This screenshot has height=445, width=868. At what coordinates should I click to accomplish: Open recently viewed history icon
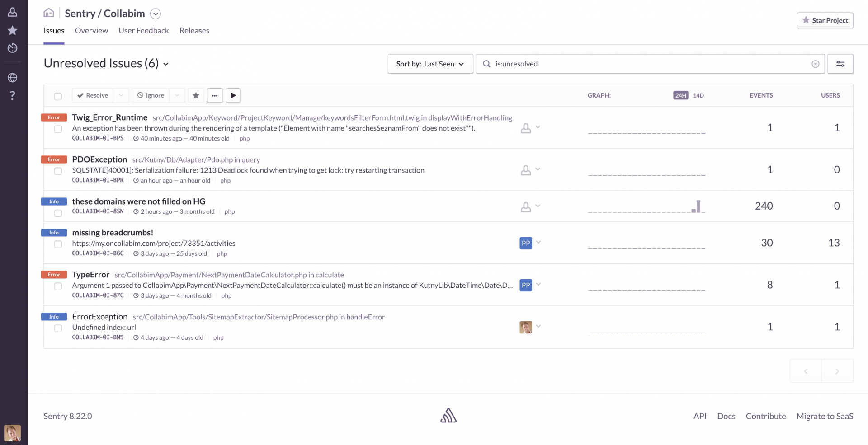coord(13,48)
